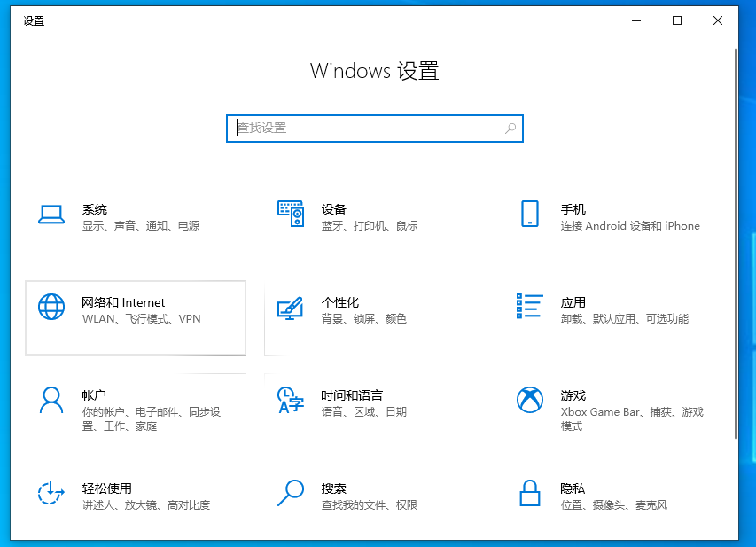
Task: Click the 系统 laptop icon
Action: tap(51, 214)
